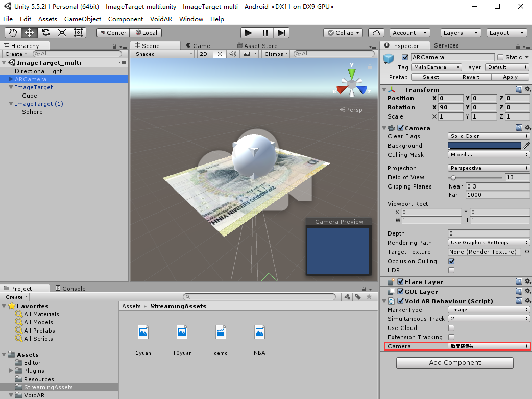
Task: Click the Add Component button
Action: 454,363
